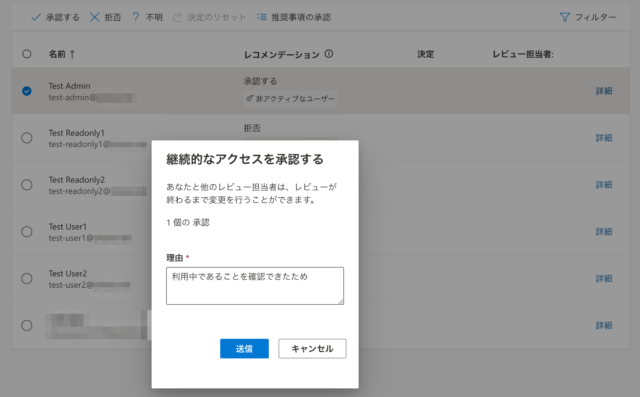Viewport: 640px width, 397px height.
Task: Open the フィルター funnel icon
Action: tap(564, 17)
